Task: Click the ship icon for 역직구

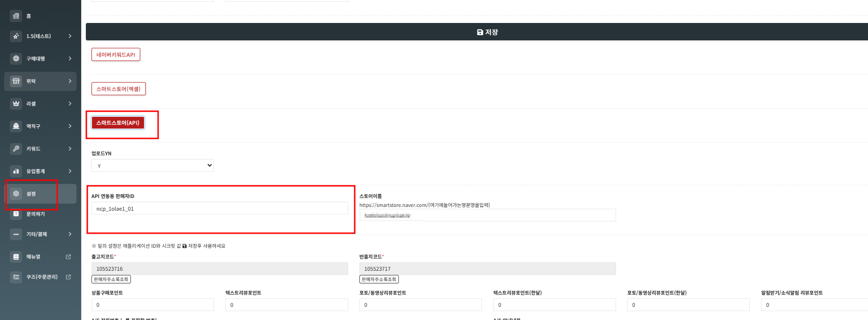Action: click(16, 126)
